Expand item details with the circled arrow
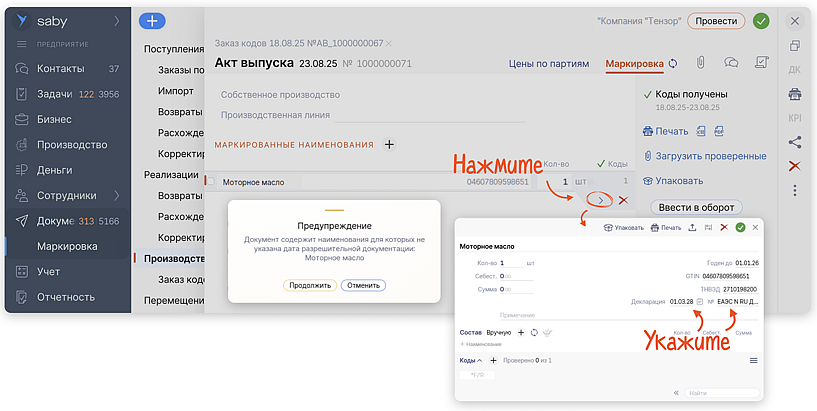Screen dimensions: 817x411 tap(600, 200)
